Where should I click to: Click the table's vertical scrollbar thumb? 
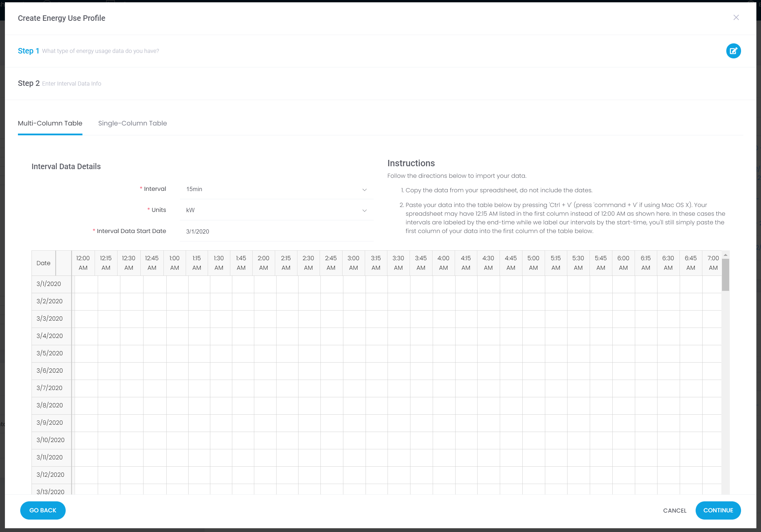(725, 275)
